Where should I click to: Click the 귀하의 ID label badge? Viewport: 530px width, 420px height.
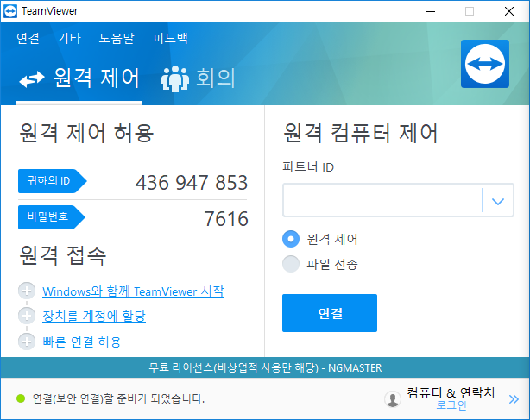[53, 181]
